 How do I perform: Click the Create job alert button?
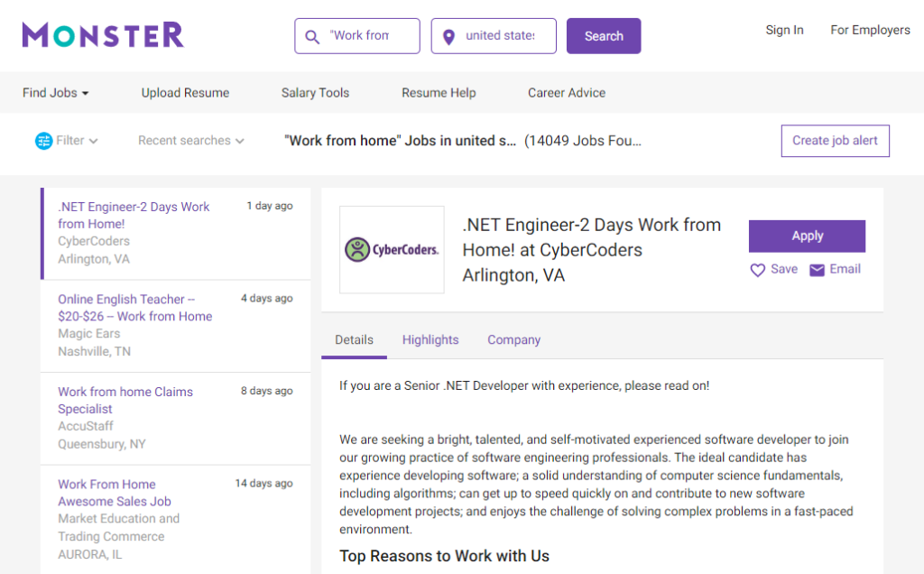coord(835,141)
